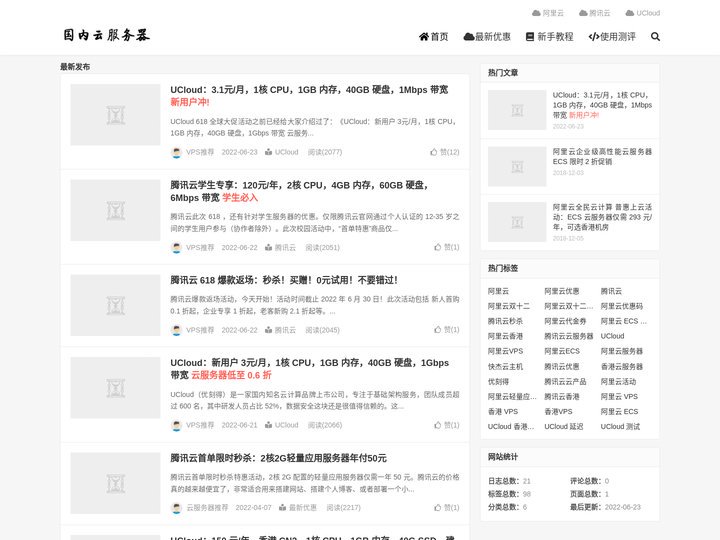The height and width of the screenshot is (540, 720).
Task: Open thumbnail of 腾讯云首单限时秒杀 post
Action: [x=115, y=483]
